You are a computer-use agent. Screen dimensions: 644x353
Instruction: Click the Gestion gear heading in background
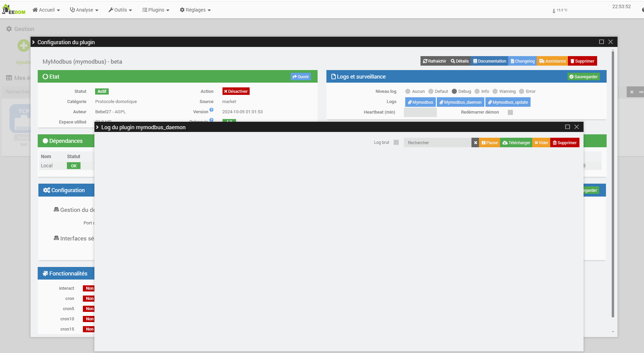(20, 29)
